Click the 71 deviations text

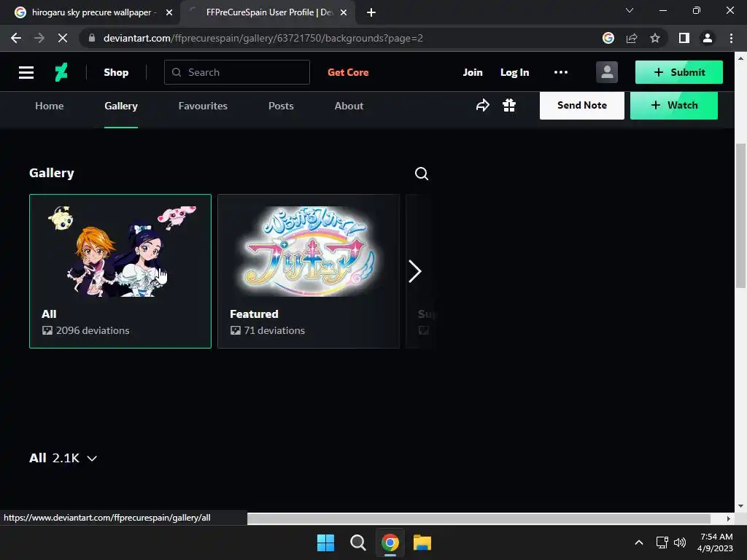click(x=274, y=330)
